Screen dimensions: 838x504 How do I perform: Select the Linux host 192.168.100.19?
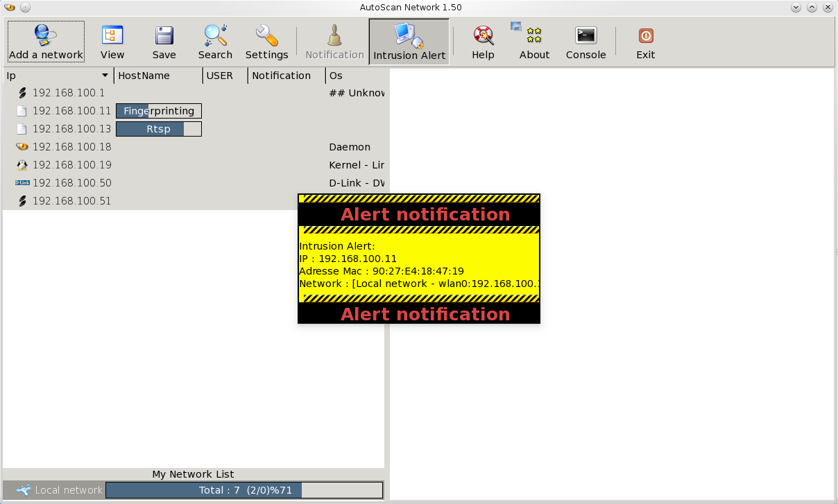[x=71, y=165]
